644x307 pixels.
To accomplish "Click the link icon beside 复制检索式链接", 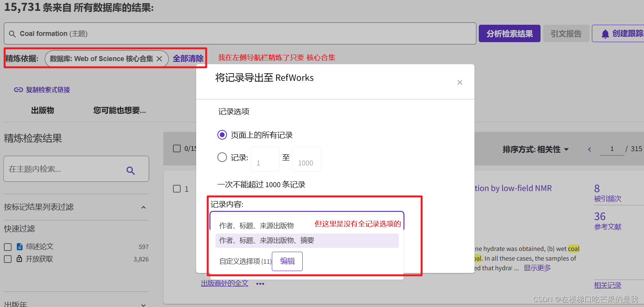I will coord(18,90).
